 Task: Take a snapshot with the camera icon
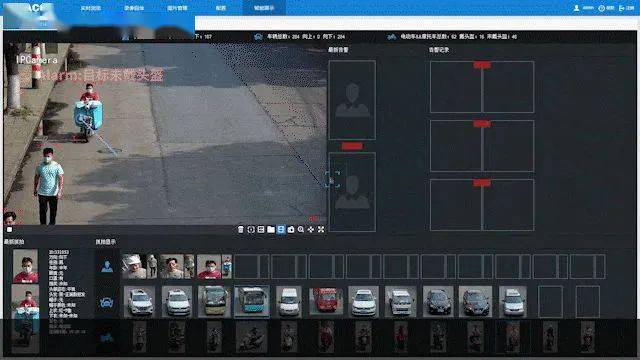point(291,230)
